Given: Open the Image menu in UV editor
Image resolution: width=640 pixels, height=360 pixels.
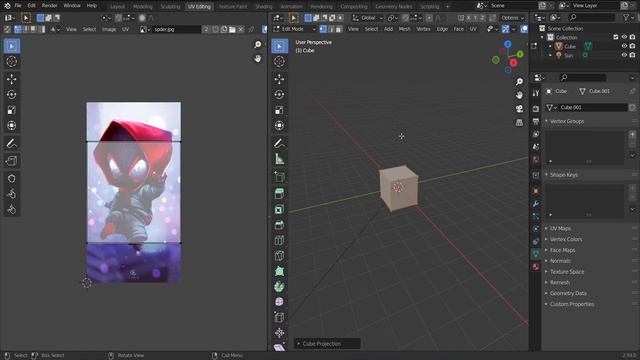Looking at the screenshot, I should tap(109, 29).
